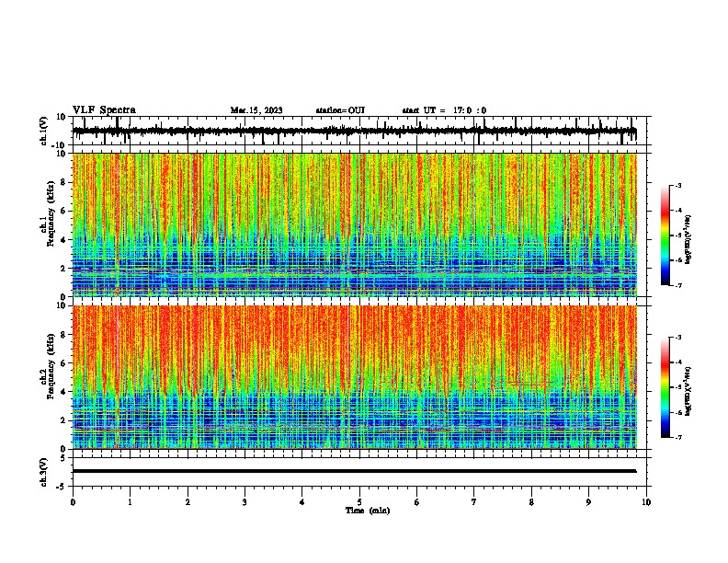
Task: Click the ch.2 color scale legend title
Action: point(688,391)
